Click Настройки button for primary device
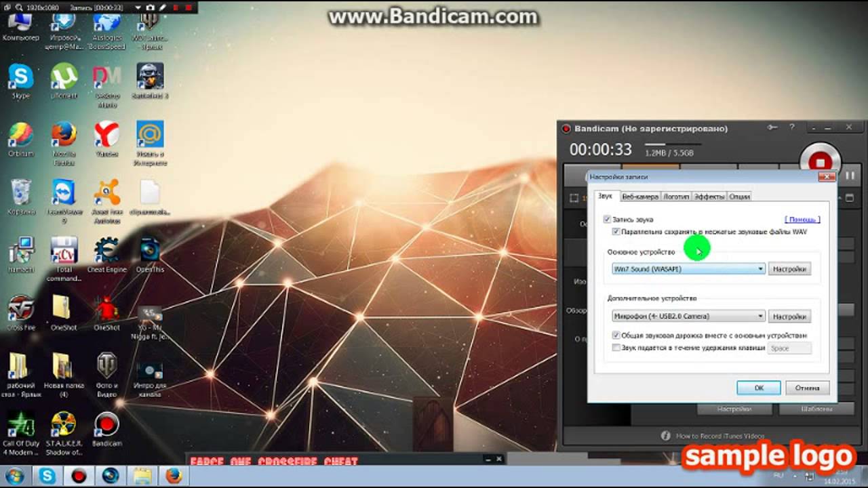Image resolution: width=868 pixels, height=488 pixels. [x=789, y=269]
